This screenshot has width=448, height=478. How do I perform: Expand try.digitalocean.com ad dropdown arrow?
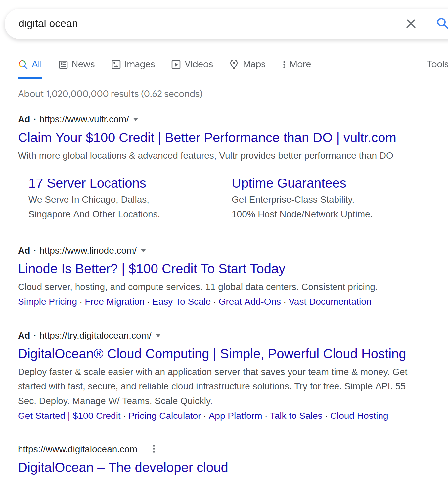(x=158, y=336)
